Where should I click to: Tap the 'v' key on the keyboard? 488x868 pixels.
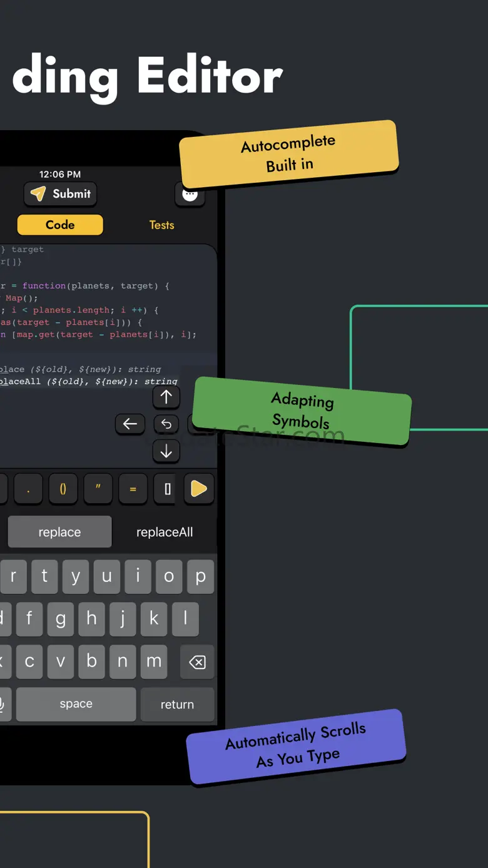click(60, 661)
